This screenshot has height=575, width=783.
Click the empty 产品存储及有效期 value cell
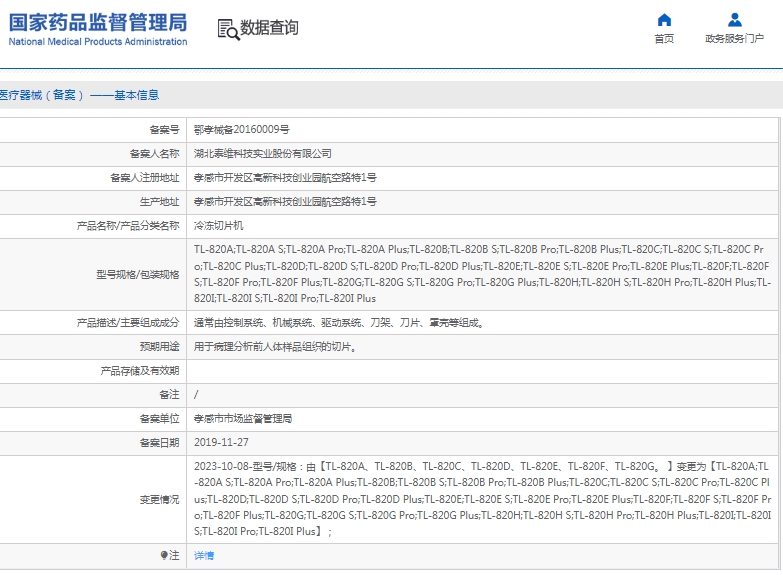[x=482, y=371]
